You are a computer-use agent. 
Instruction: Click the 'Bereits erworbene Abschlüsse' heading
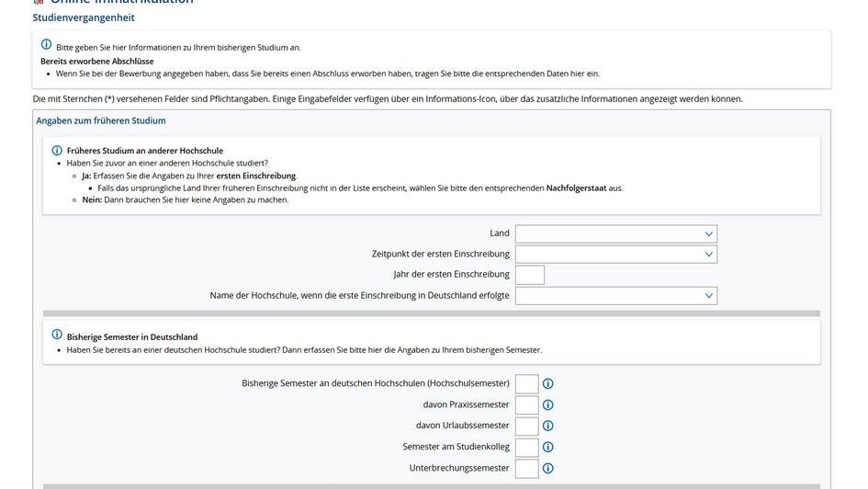click(x=96, y=61)
